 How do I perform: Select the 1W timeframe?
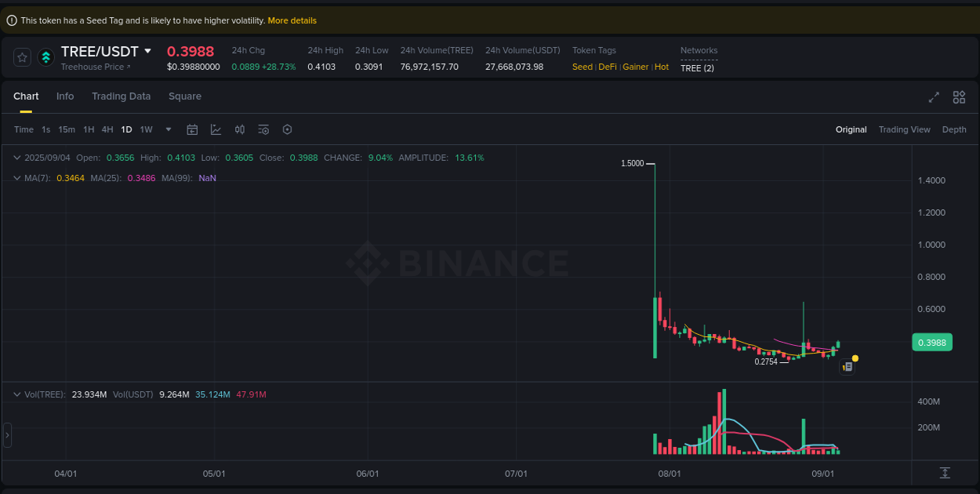pos(146,129)
